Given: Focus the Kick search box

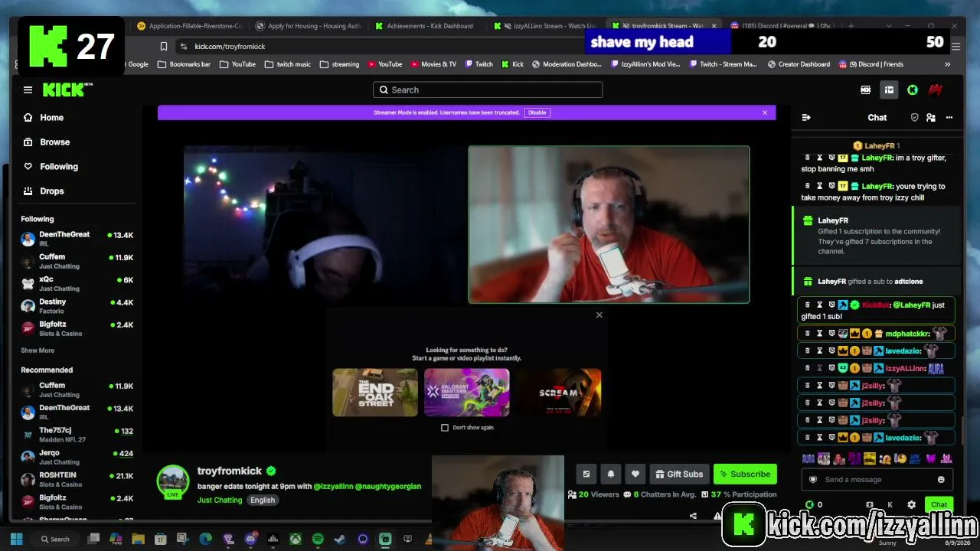Looking at the screenshot, I should [488, 90].
